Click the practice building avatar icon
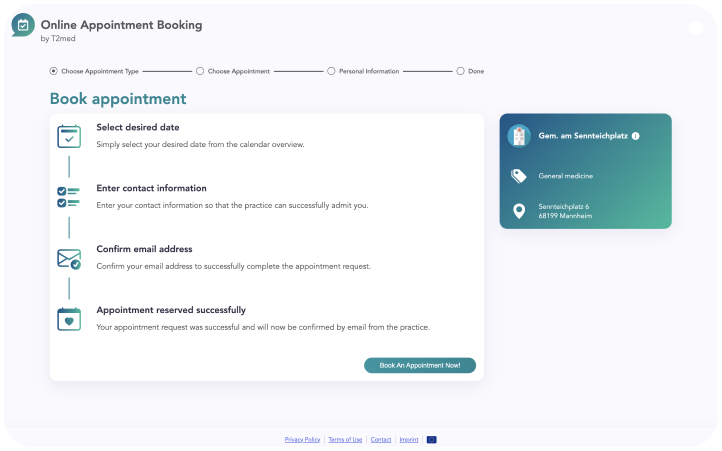 (519, 136)
